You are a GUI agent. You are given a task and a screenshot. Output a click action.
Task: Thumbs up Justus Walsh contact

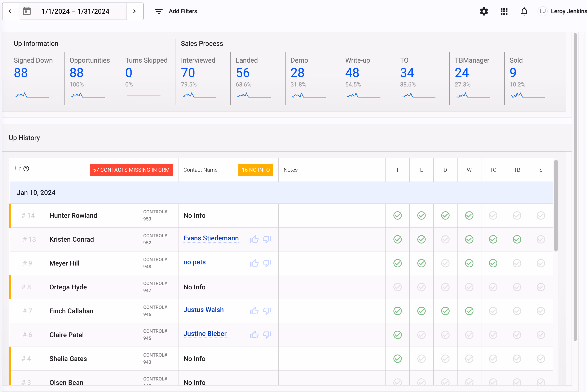pos(254,311)
